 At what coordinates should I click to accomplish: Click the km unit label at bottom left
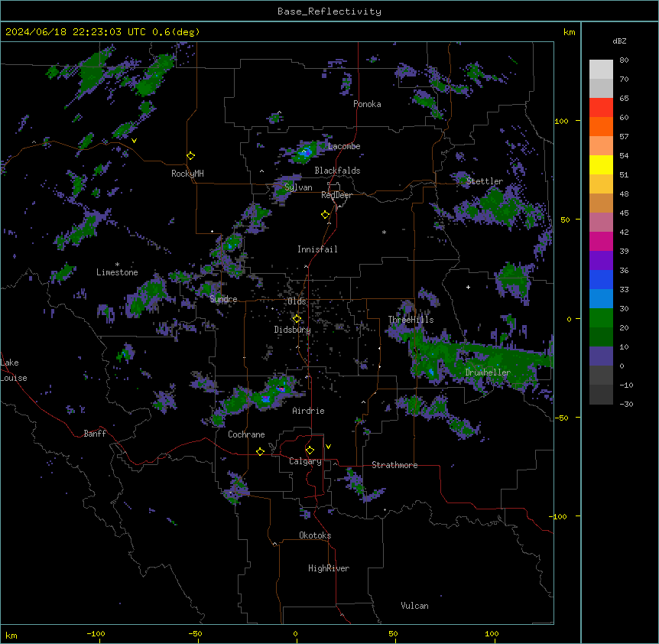(x=11, y=635)
